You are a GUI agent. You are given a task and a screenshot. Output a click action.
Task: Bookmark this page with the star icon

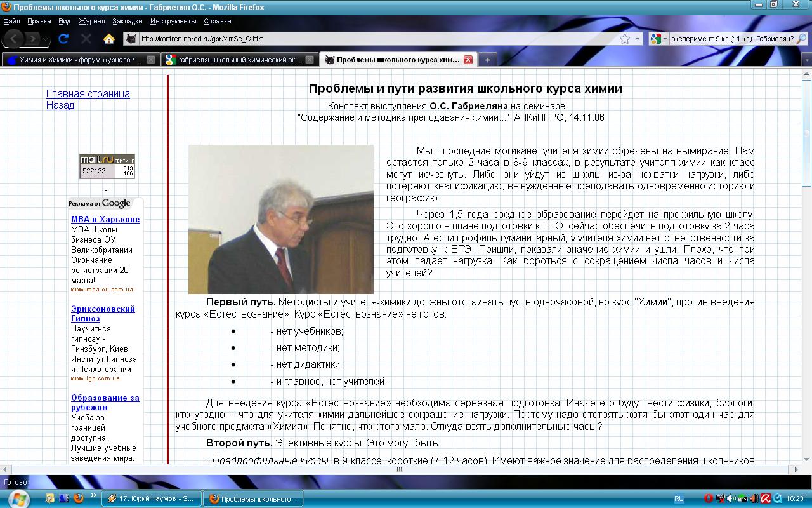(625, 39)
